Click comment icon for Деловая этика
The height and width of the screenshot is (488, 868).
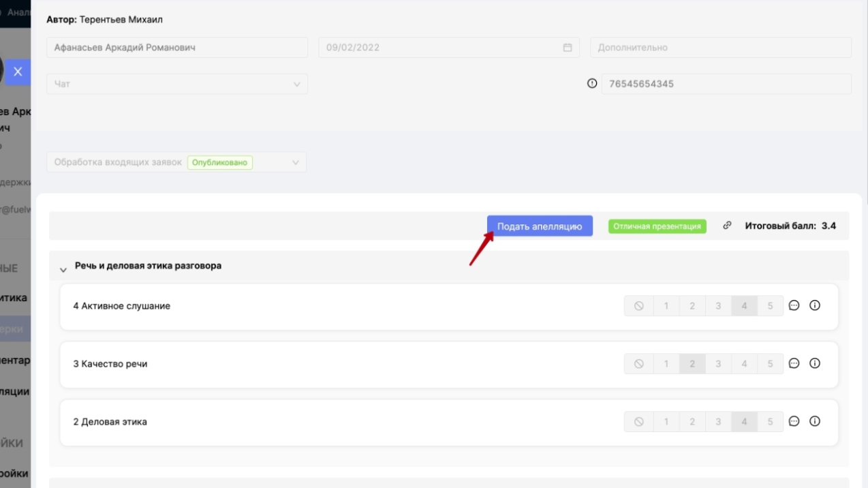coord(794,422)
